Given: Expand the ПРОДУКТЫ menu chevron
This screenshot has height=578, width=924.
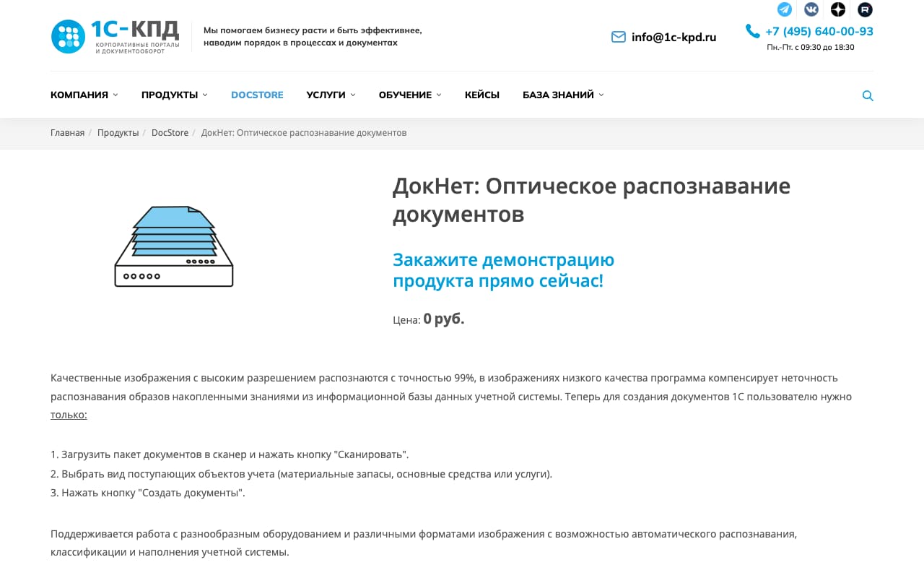Looking at the screenshot, I should point(205,95).
